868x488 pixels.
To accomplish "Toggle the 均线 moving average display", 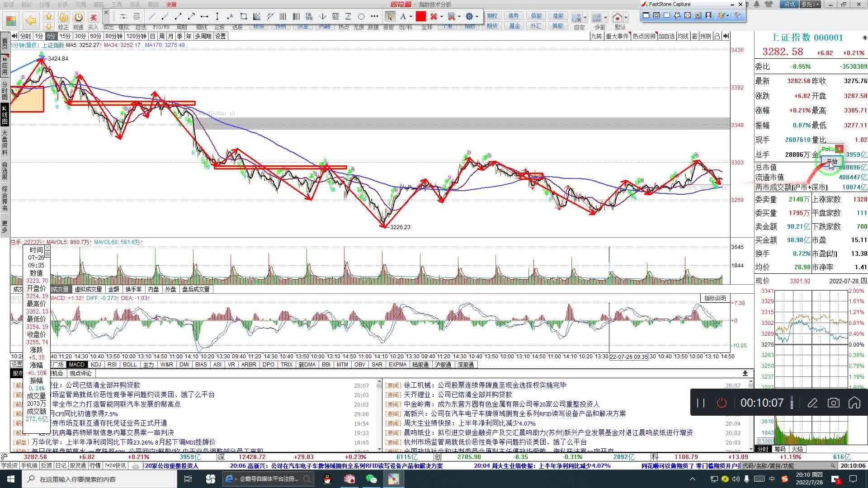I will click(683, 36).
